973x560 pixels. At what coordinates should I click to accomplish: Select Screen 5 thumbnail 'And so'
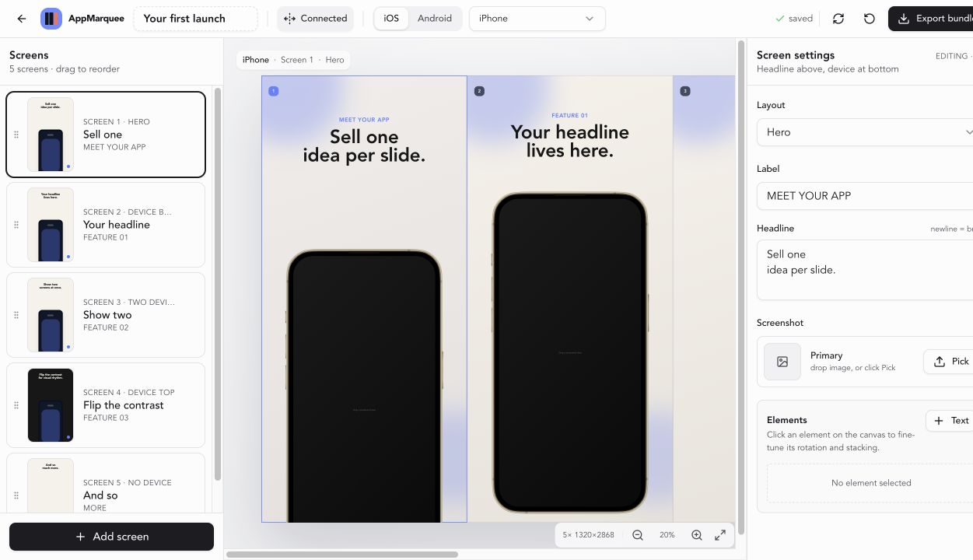[51, 486]
